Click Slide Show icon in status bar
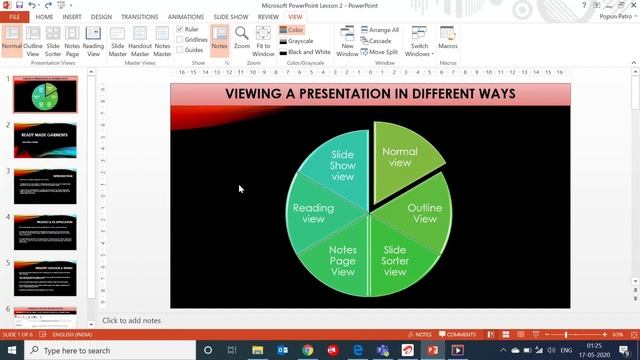Image resolution: width=640 pixels, height=360 pixels. click(x=536, y=334)
